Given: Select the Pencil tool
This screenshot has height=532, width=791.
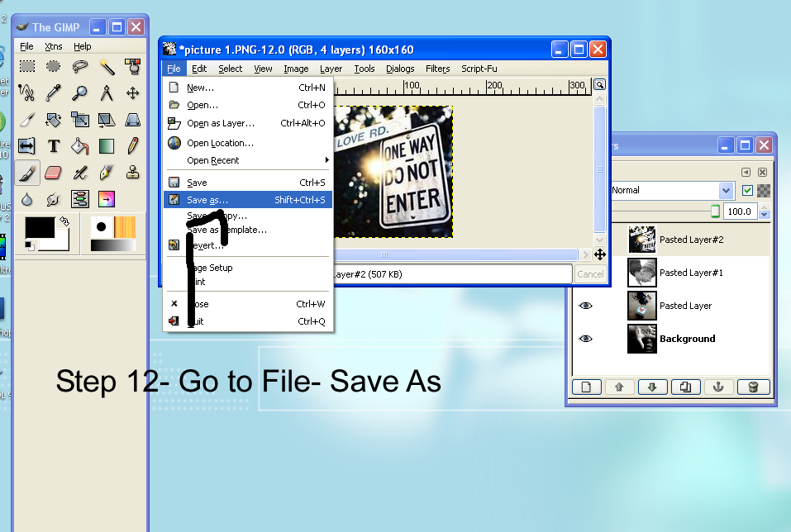Looking at the screenshot, I should (133, 146).
